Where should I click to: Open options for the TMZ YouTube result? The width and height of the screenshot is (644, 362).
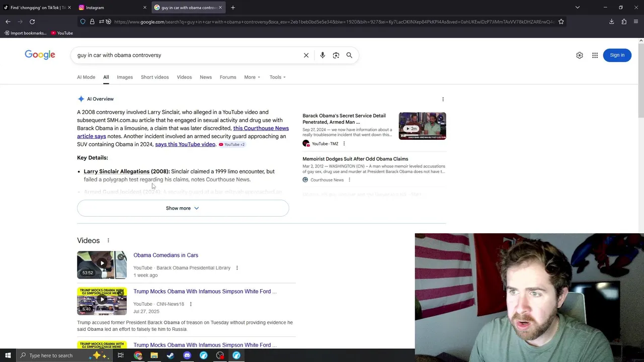[344, 144]
